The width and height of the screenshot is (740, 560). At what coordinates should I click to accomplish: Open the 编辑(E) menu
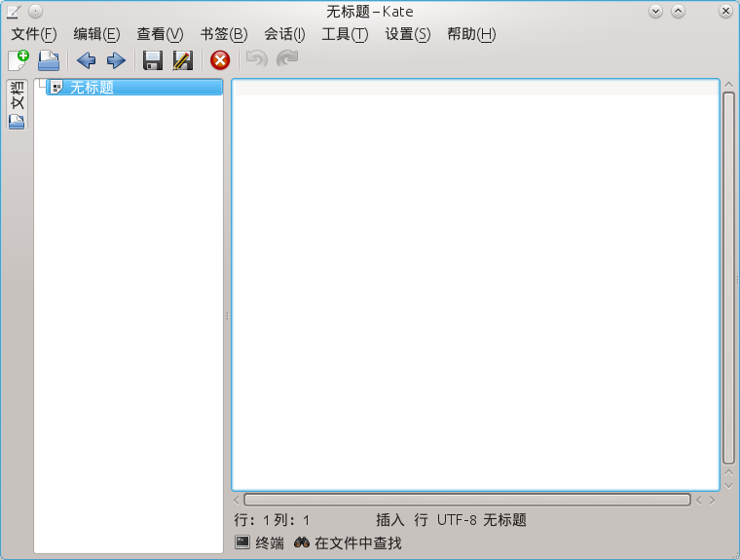96,34
